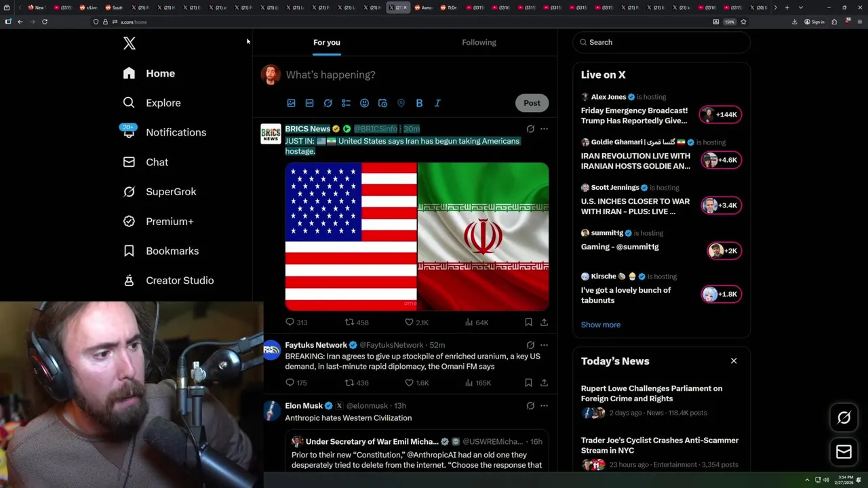Open more options on BRICS News post
Viewport: 868px width, 488px height.
pos(544,129)
